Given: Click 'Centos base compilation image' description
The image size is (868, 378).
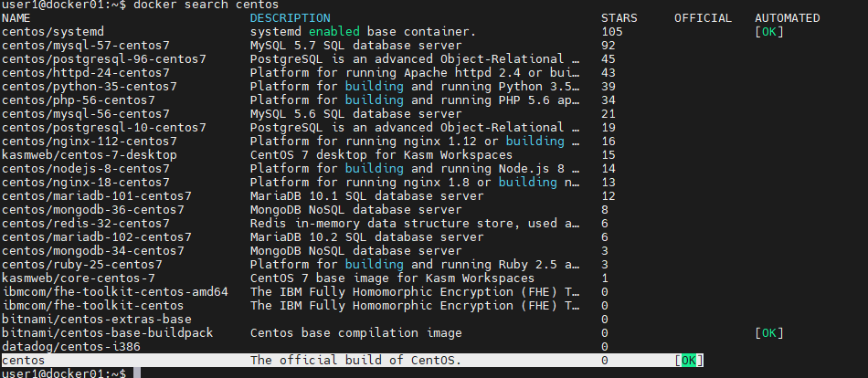Looking at the screenshot, I should 356,333.
